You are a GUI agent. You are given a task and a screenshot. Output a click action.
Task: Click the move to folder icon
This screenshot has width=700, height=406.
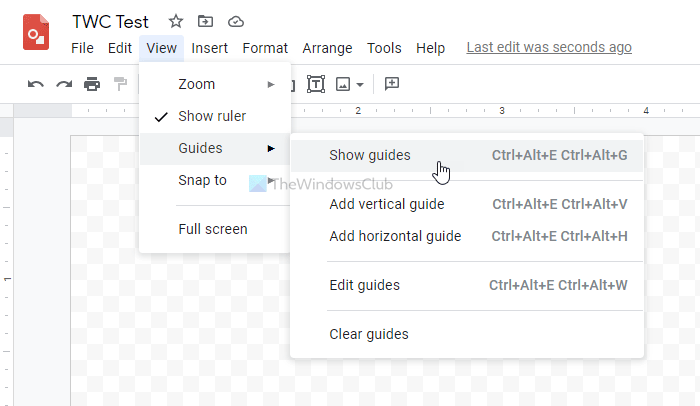coord(205,21)
